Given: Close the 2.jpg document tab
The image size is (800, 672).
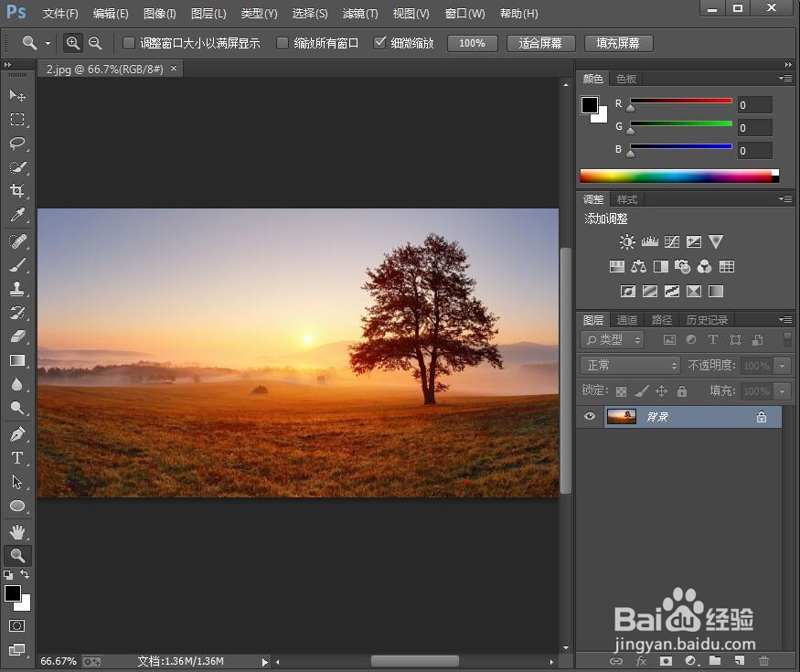Looking at the screenshot, I should [174, 68].
